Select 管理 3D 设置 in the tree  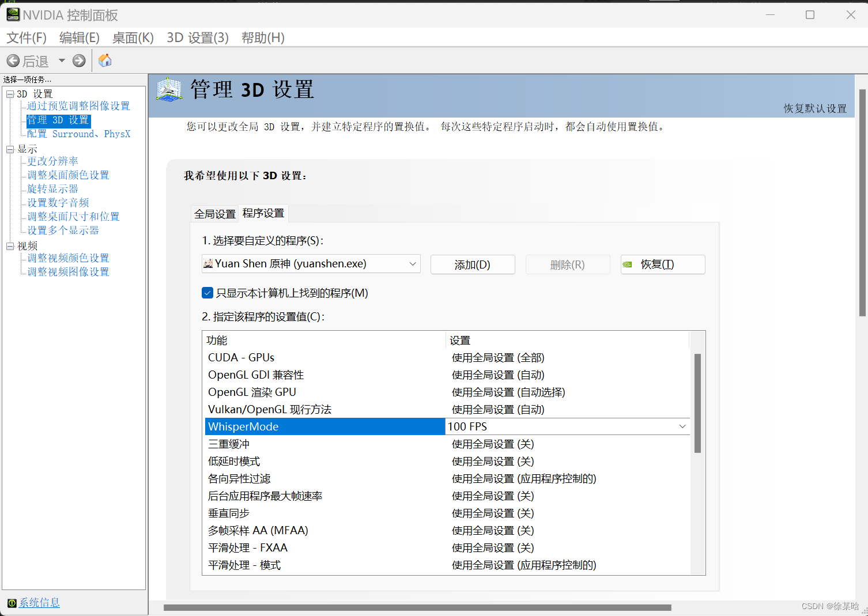coord(58,120)
